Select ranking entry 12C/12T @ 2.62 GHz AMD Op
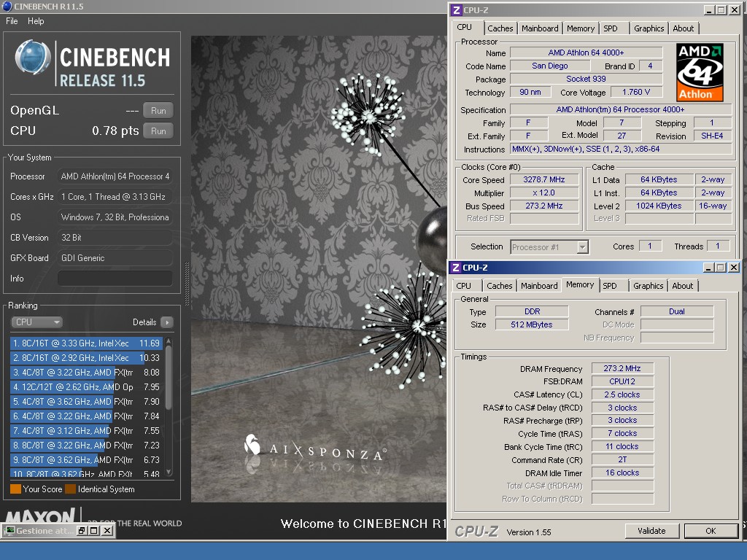This screenshot has height=560, width=747. tap(86, 386)
